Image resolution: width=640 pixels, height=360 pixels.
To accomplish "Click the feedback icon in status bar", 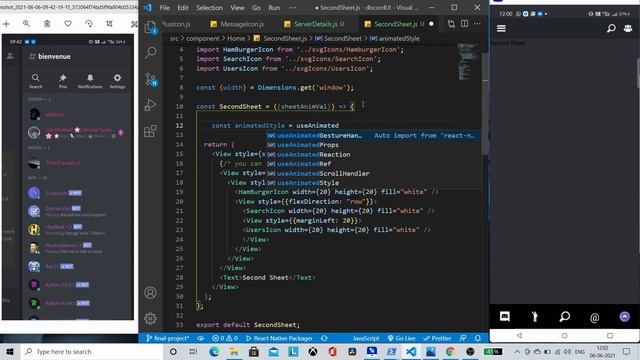I will pos(463,338).
